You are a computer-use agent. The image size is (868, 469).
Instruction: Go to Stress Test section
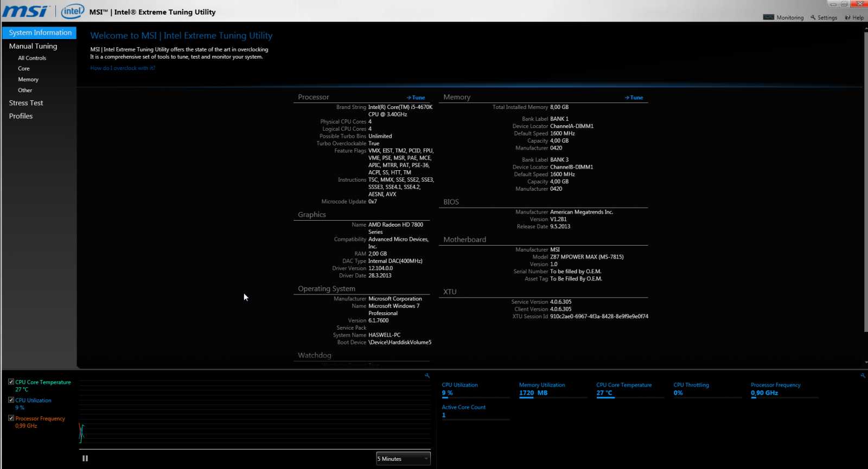click(x=26, y=103)
